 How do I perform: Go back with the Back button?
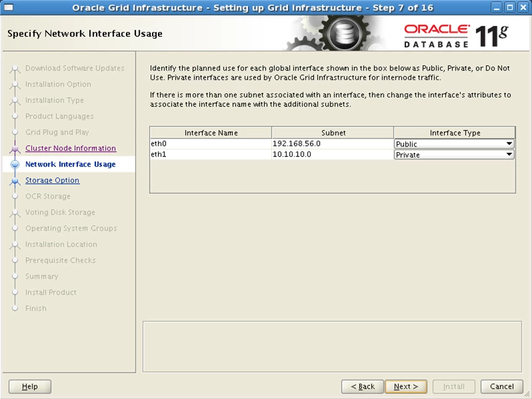coord(362,387)
